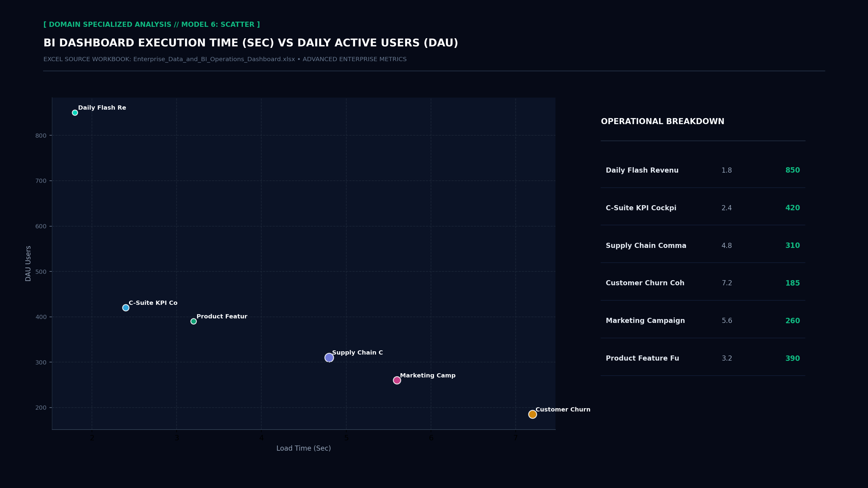This screenshot has width=868, height=488.
Task: Click the 200 y-axis tick label
Action: [x=41, y=408]
